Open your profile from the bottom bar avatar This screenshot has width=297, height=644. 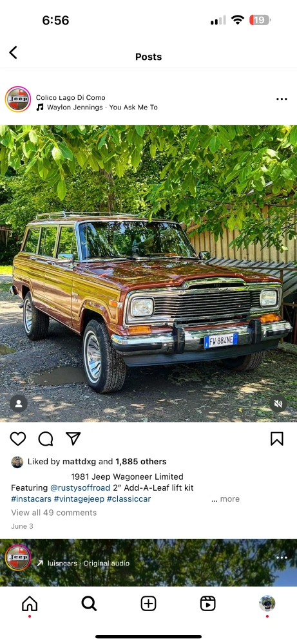[x=267, y=603]
